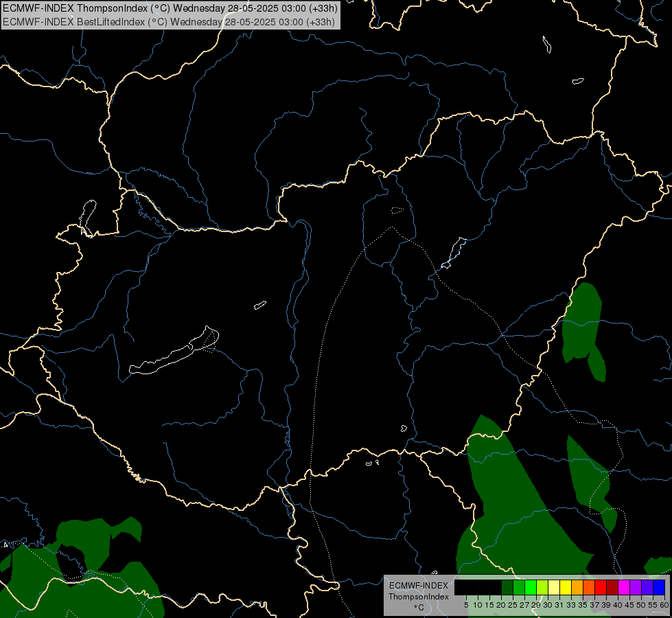Click the legend scale value '15'

pos(490,605)
